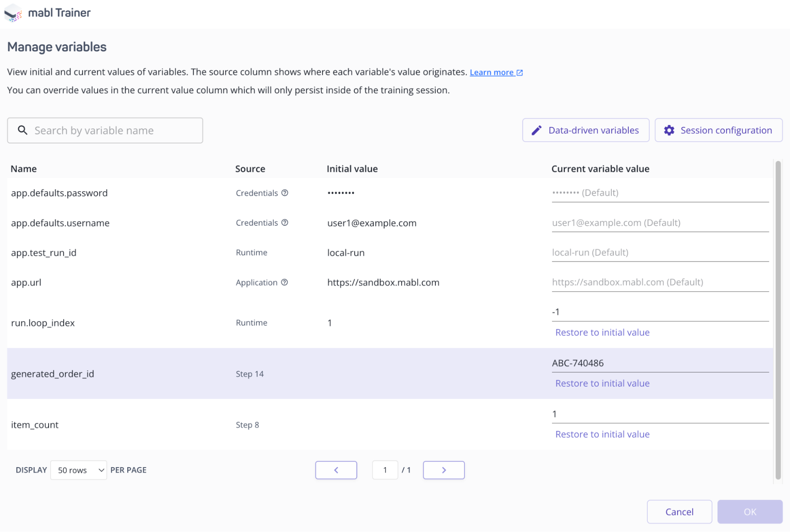Open the rows per page dropdown
The width and height of the screenshot is (790, 532).
tap(78, 470)
